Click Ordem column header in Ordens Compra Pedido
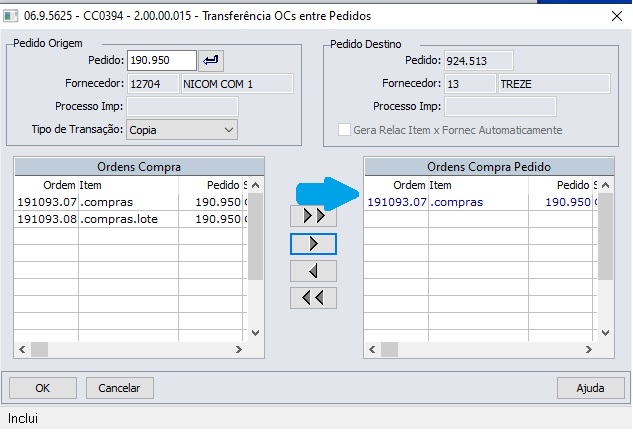Screen dimensions: 633x433 coord(397,185)
